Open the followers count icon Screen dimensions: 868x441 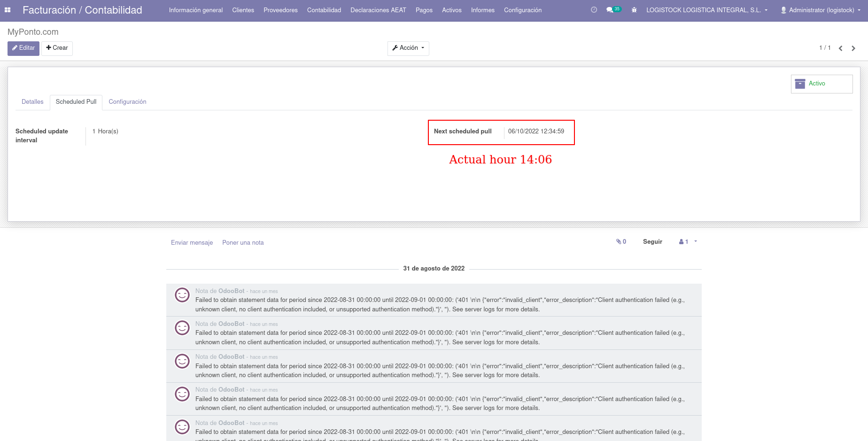683,242
